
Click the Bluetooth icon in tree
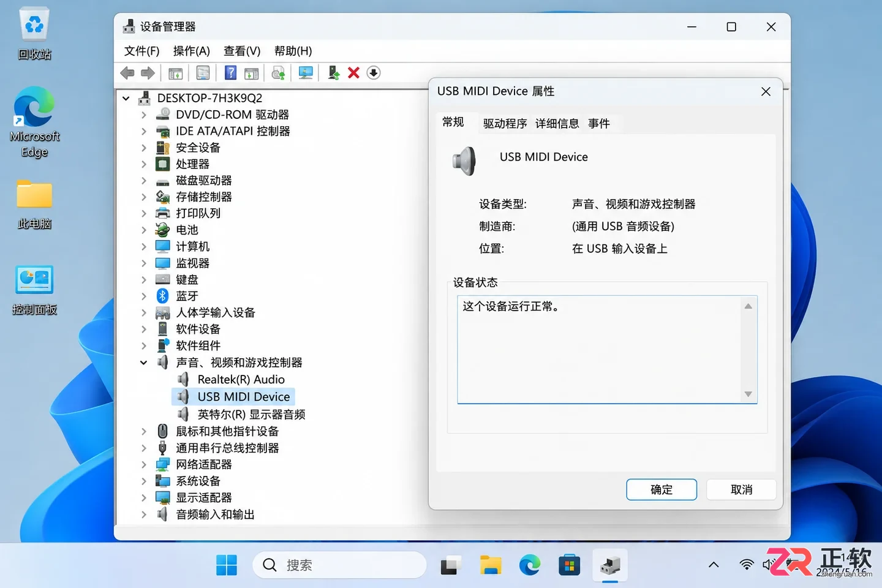tap(162, 296)
